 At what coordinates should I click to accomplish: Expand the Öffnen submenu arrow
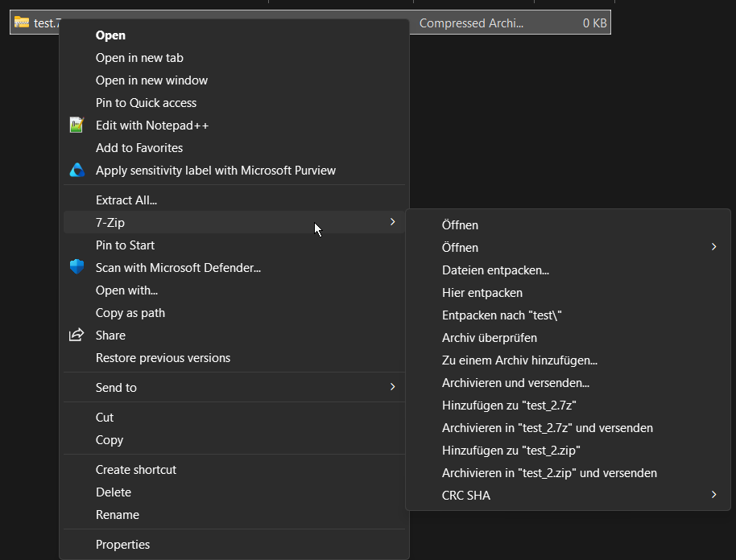[713, 247]
